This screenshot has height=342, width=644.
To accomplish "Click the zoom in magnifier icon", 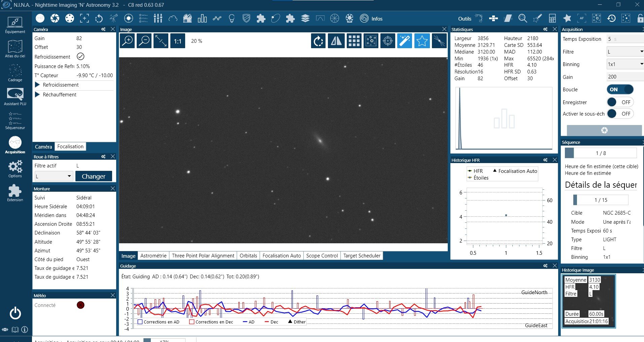I will 128,41.
